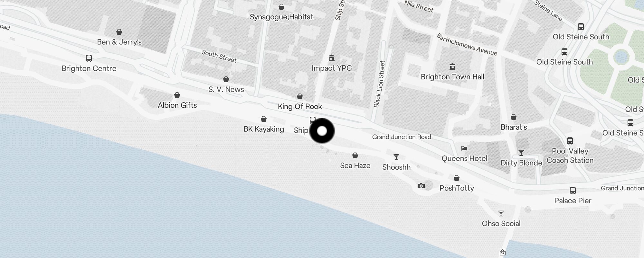
Task: Select the Sea Haze shop icon
Action: [355, 156]
